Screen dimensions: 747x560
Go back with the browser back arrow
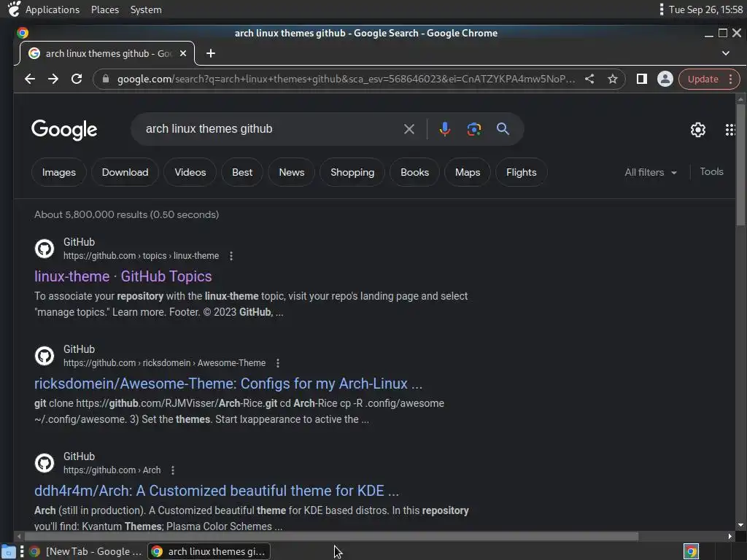click(x=29, y=79)
